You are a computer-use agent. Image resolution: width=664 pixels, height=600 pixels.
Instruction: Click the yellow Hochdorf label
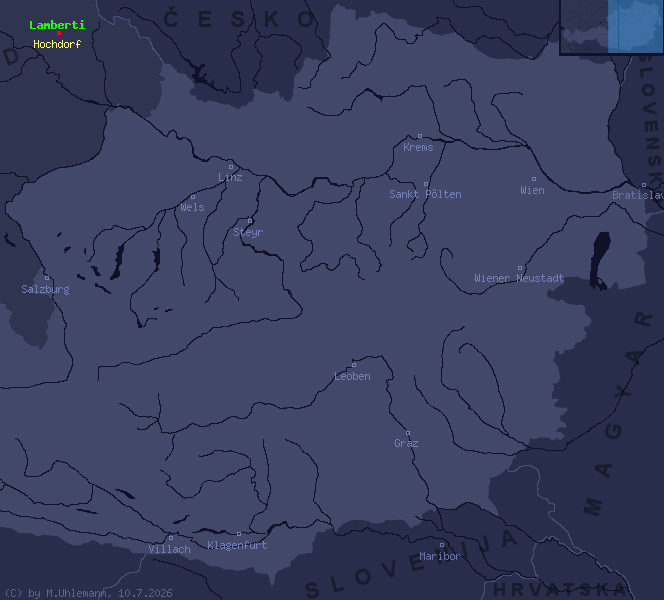57,44
